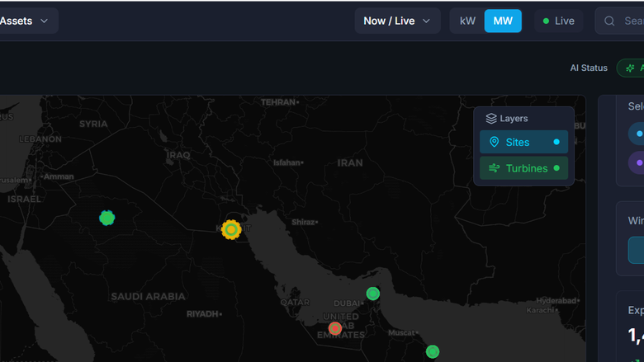Click the search magnifier icon
The image size is (644, 362).
click(x=609, y=21)
